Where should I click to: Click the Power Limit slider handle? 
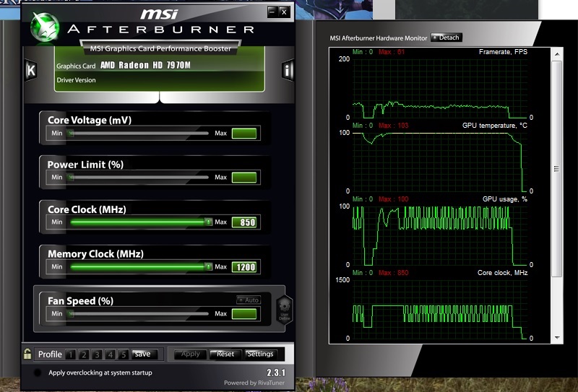coord(71,177)
